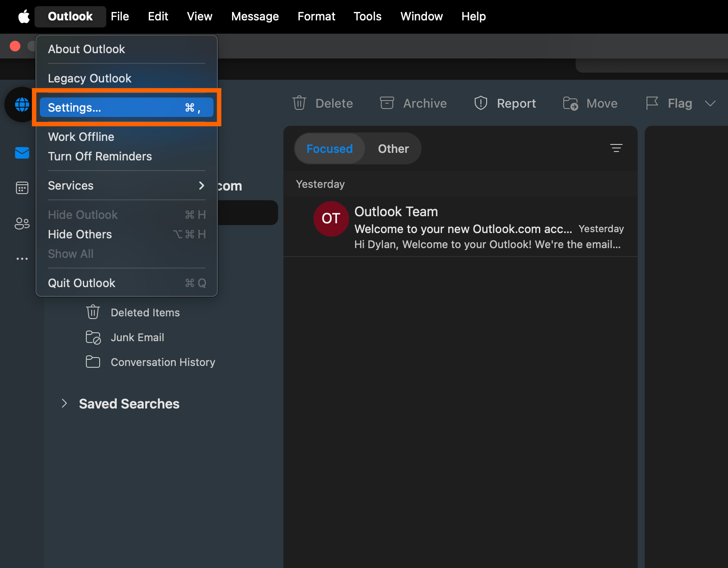Click the Yesterday group header
Image resolution: width=728 pixels, height=568 pixels.
pos(320,184)
